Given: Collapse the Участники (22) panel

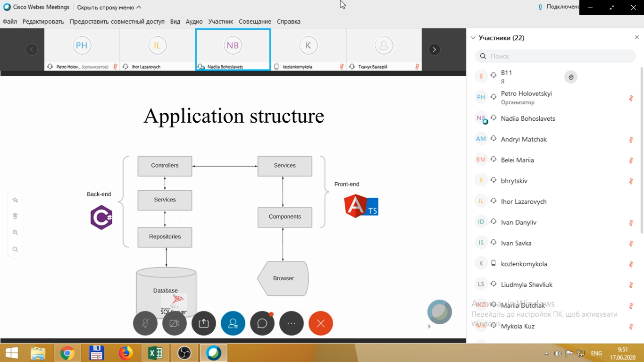Looking at the screenshot, I should pos(473,38).
